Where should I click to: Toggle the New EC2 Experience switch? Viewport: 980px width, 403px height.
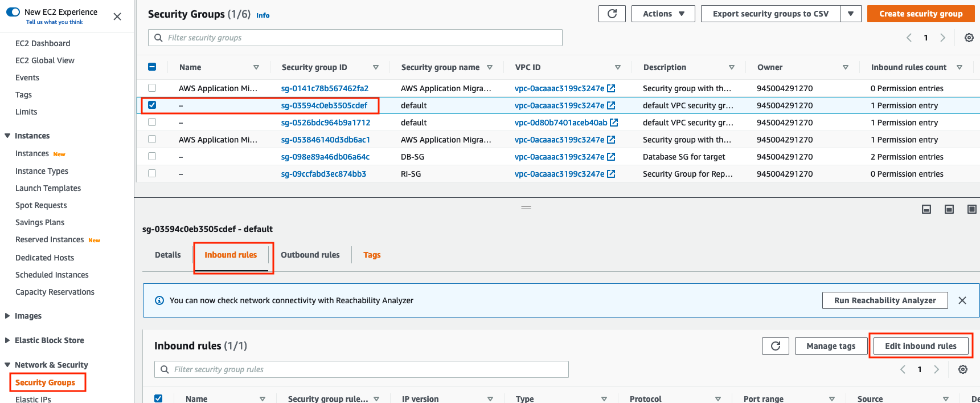pyautogui.click(x=13, y=12)
